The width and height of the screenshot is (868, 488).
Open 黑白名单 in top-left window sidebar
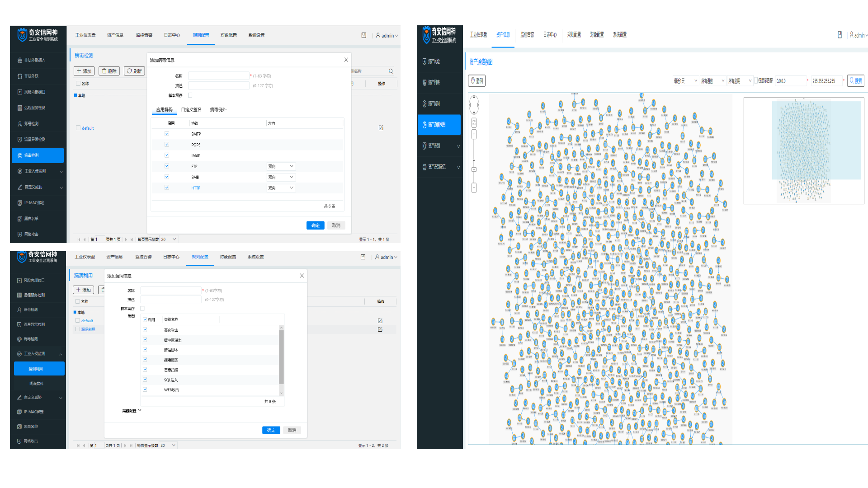(31, 219)
